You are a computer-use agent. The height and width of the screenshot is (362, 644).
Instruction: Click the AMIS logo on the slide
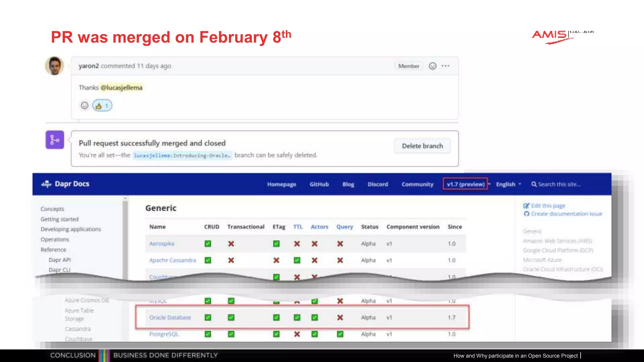point(563,37)
